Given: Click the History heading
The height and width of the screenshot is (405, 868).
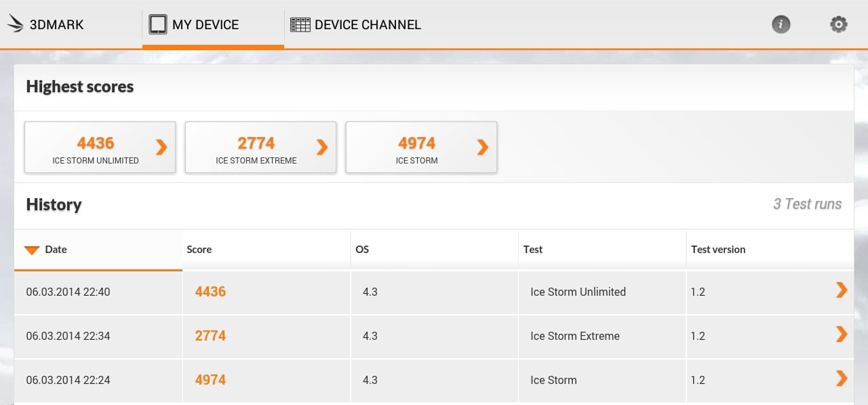Looking at the screenshot, I should [x=54, y=205].
